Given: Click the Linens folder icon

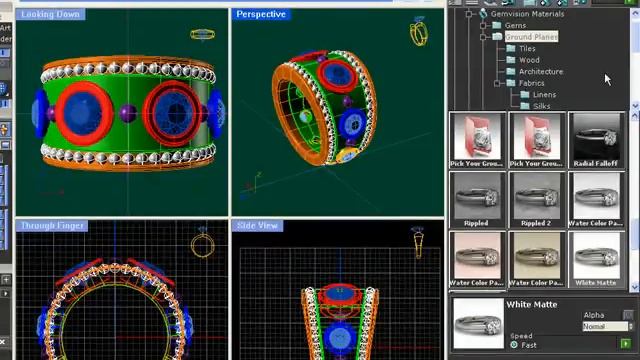Looking at the screenshot, I should (525, 94).
